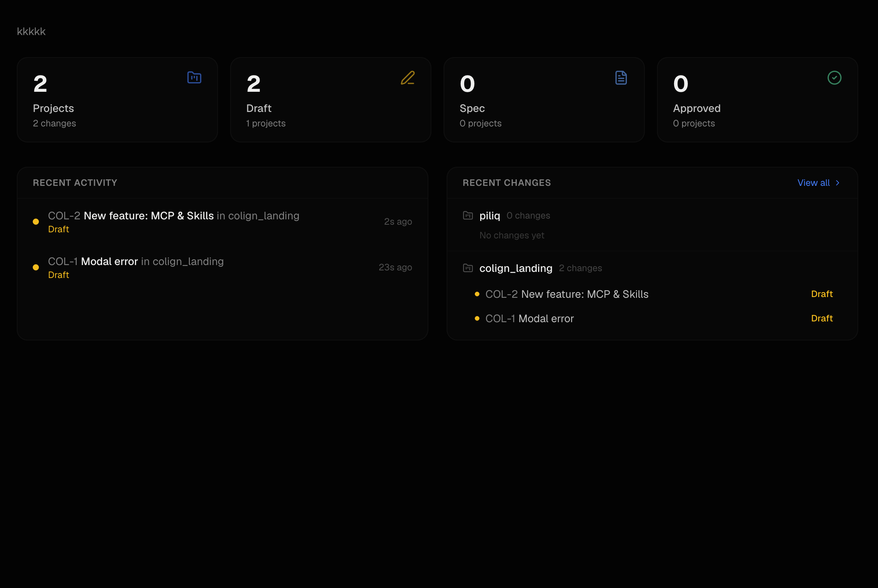Click '2 changes' under Projects card

coord(54,123)
